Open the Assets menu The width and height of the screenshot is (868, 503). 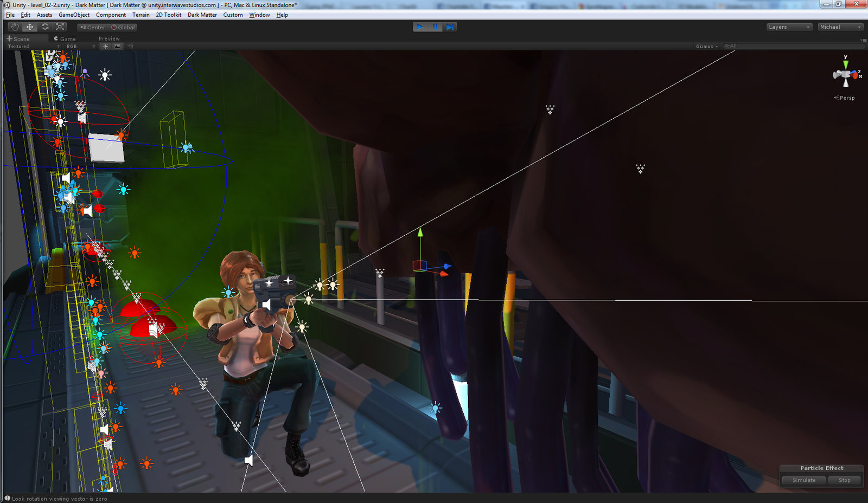pos(44,15)
